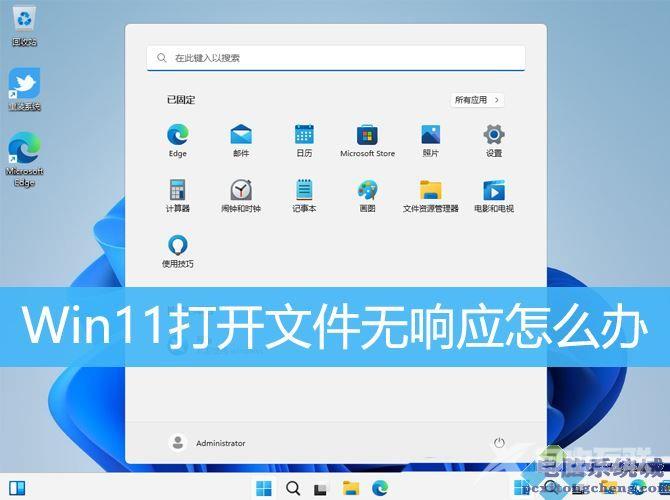Open 记事本 notepad app
The height and width of the screenshot is (500, 670).
coord(304,196)
